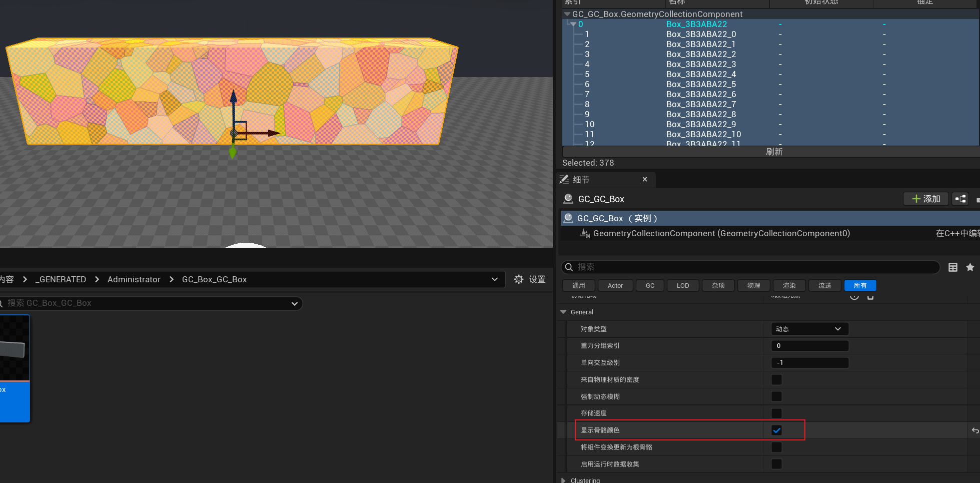This screenshot has height=483, width=980.
Task: Click the details panel view options grid icon
Action: [x=953, y=267]
